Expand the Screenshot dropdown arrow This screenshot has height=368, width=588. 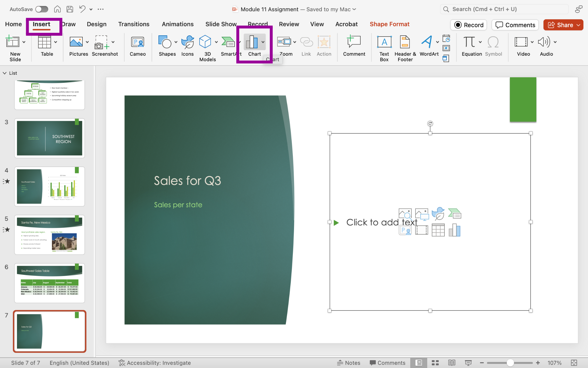113,42
